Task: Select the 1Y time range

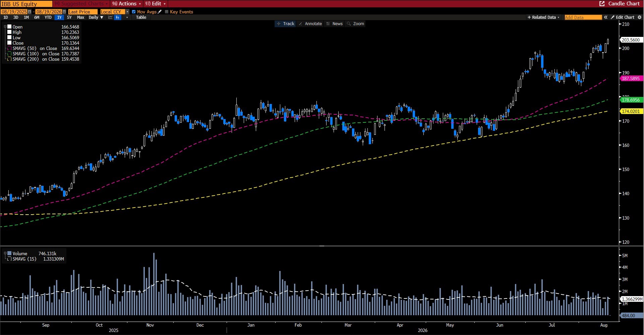Action: [59, 17]
